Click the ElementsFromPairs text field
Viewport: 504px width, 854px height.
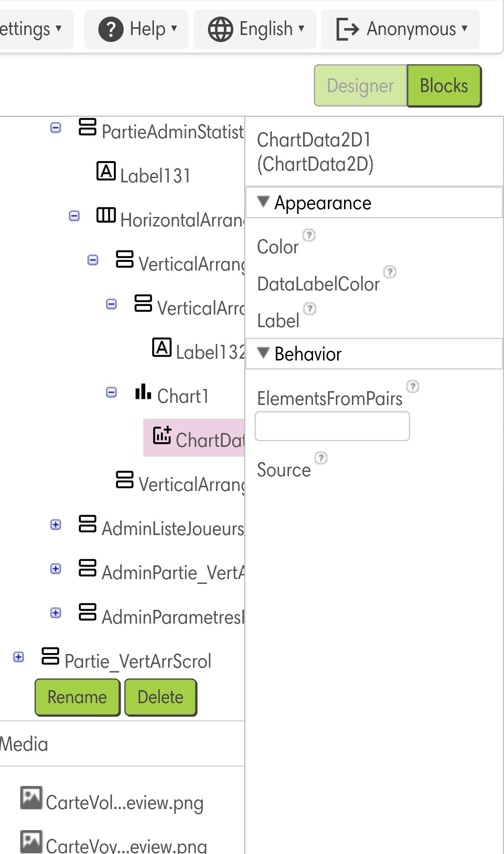click(x=332, y=426)
